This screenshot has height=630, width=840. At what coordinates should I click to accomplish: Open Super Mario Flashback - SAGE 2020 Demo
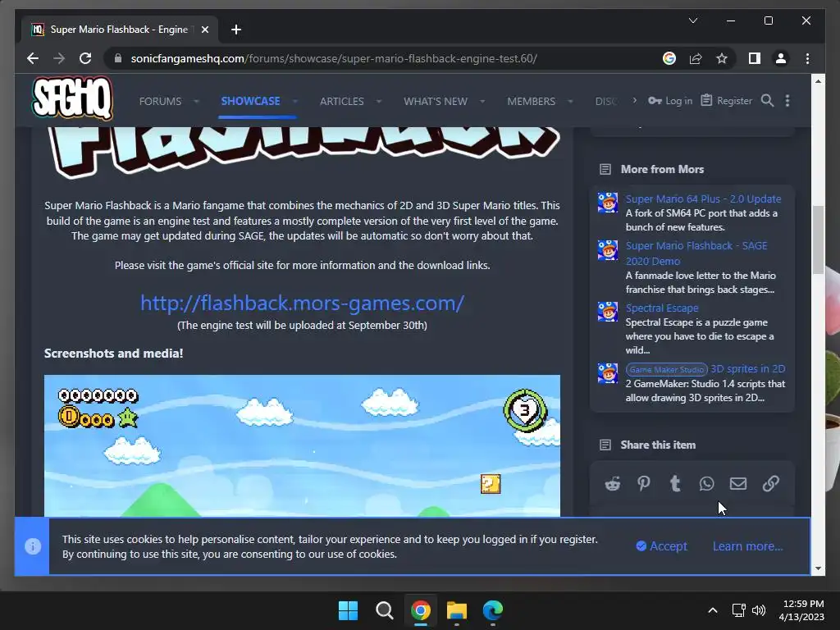tap(696, 253)
